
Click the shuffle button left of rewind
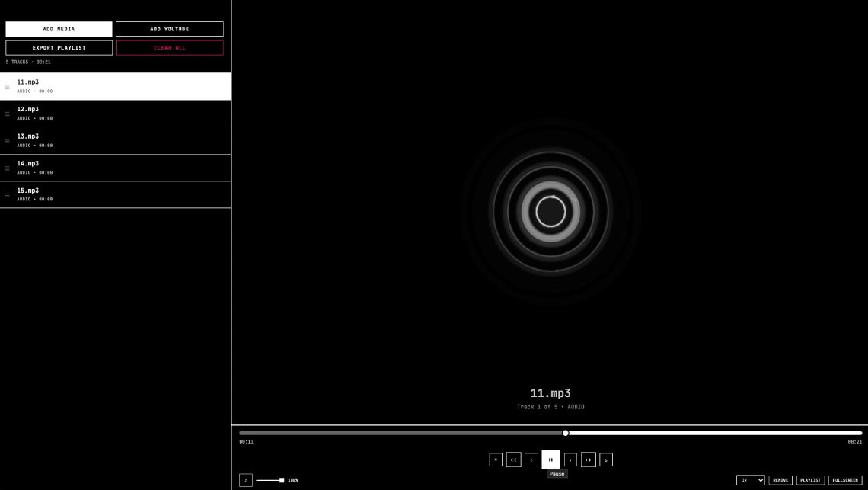[496, 460]
